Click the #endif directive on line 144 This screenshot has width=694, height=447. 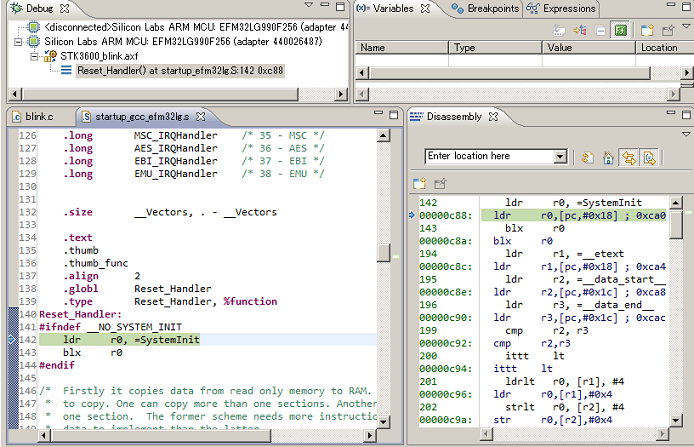pos(57,366)
